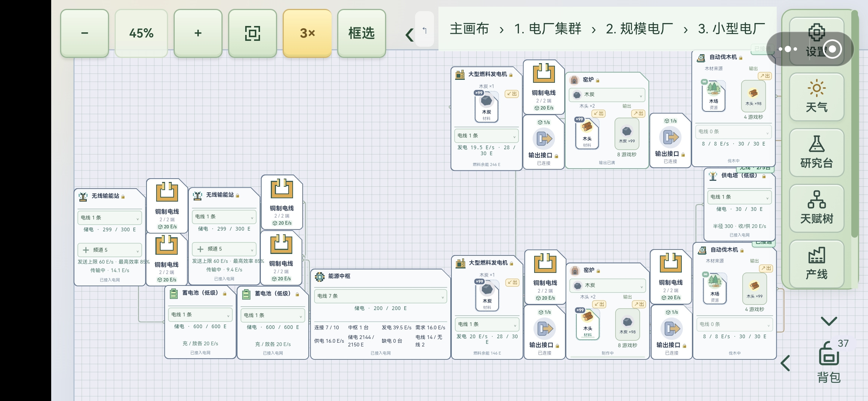Open 木炭 recipe dropdown in upper 窑炉

607,95
